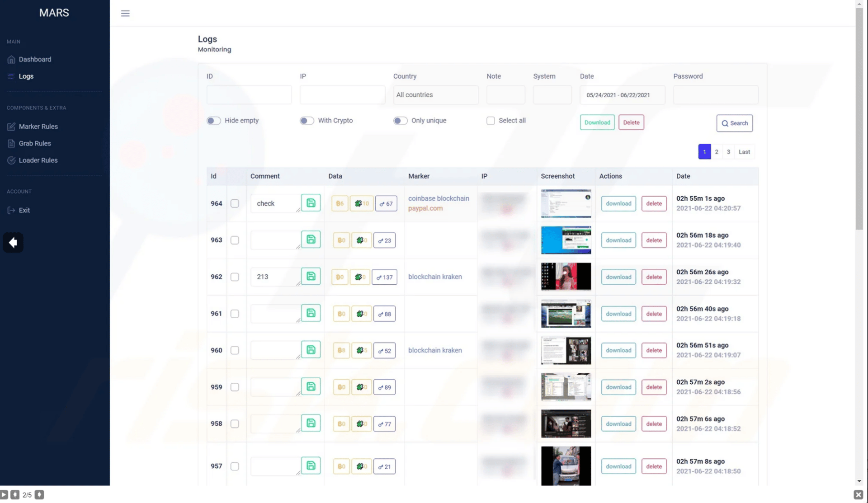This screenshot has height=503, width=868.
Task: Check the Select all checkbox
Action: [491, 121]
